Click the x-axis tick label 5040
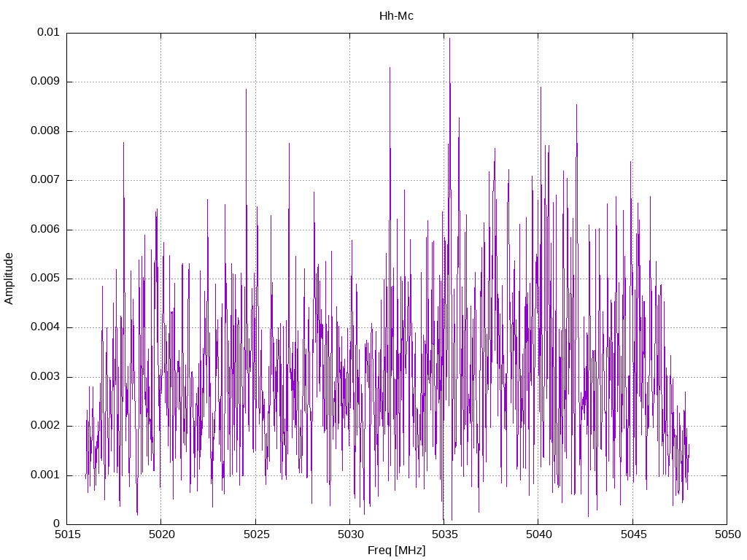This screenshot has height=560, width=747. point(539,534)
